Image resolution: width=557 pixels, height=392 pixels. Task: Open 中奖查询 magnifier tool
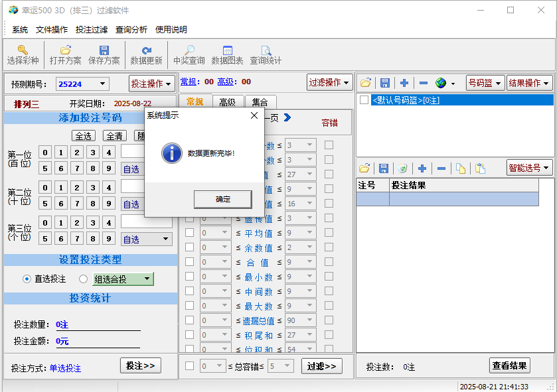click(x=189, y=50)
